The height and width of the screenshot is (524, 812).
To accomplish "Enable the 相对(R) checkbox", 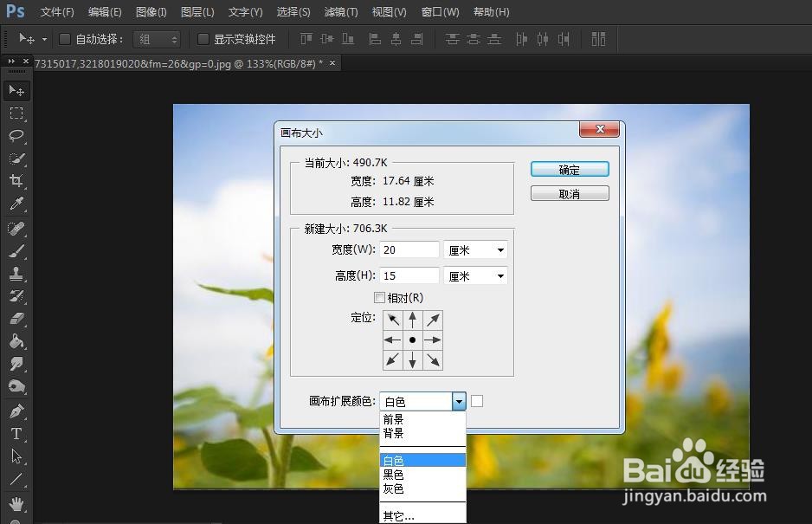I will pos(379,297).
